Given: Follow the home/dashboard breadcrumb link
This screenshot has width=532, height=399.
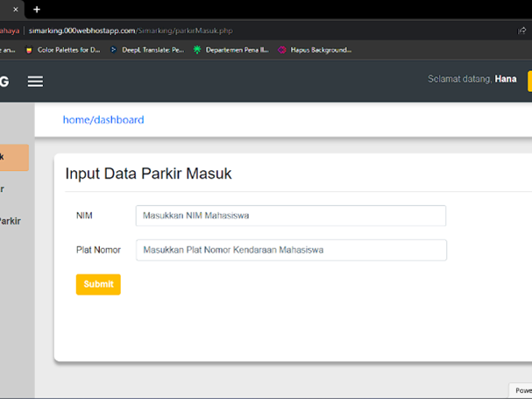Looking at the screenshot, I should tap(103, 119).
